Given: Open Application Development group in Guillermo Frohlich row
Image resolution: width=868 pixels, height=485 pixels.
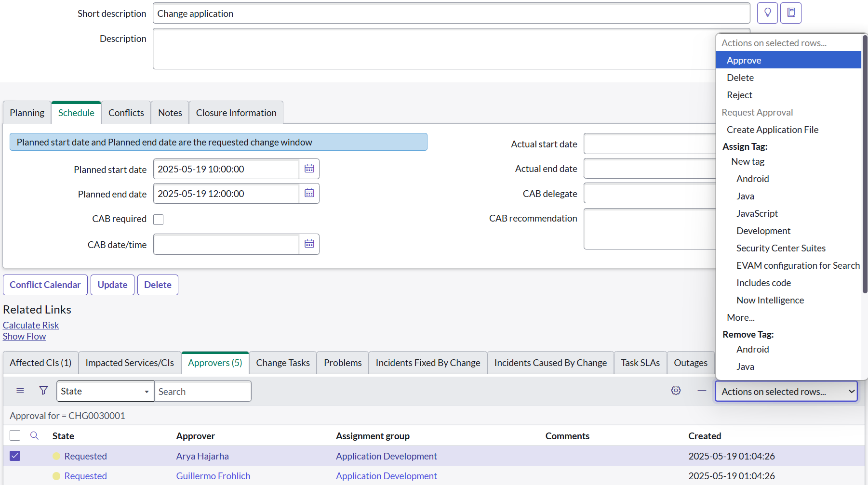Looking at the screenshot, I should pos(386,476).
